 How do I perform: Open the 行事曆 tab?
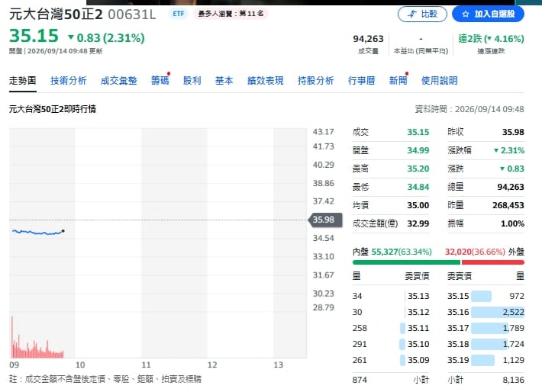tap(361, 81)
